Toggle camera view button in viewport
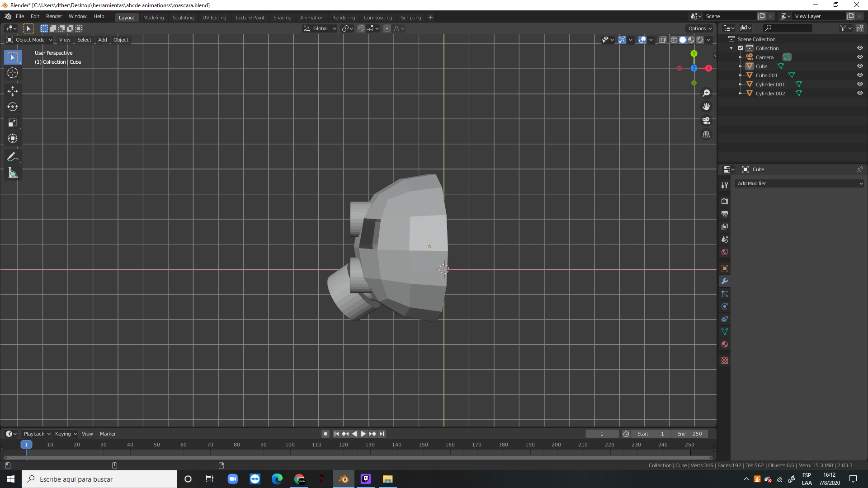 706,121
